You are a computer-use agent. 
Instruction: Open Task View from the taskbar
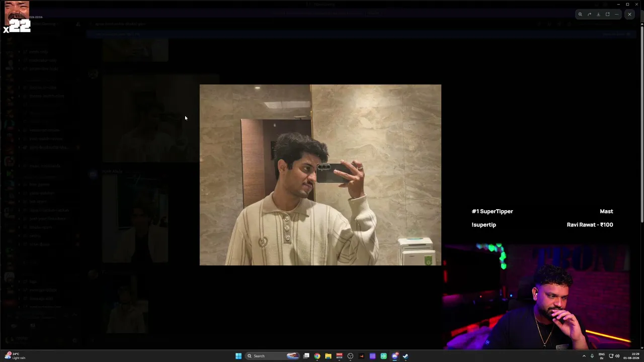[x=306, y=356]
